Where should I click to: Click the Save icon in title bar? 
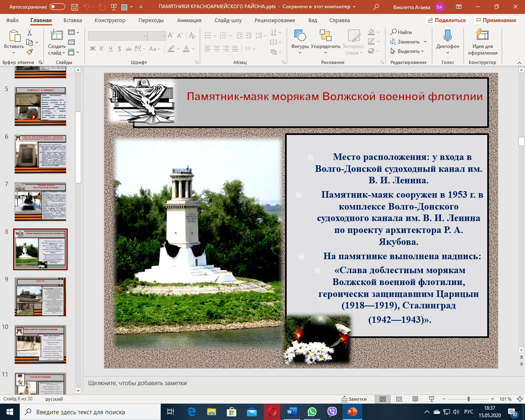[74, 7]
